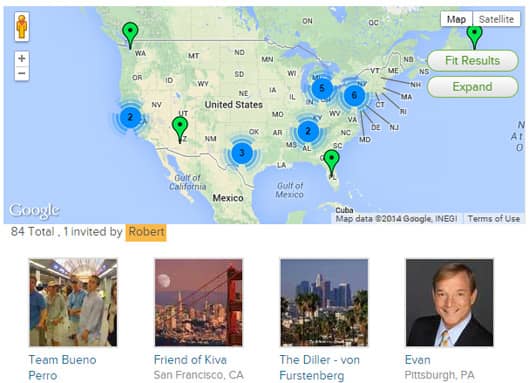This screenshot has width=529, height=383.
Task: Click the highlighted Robert name
Action: click(x=146, y=232)
